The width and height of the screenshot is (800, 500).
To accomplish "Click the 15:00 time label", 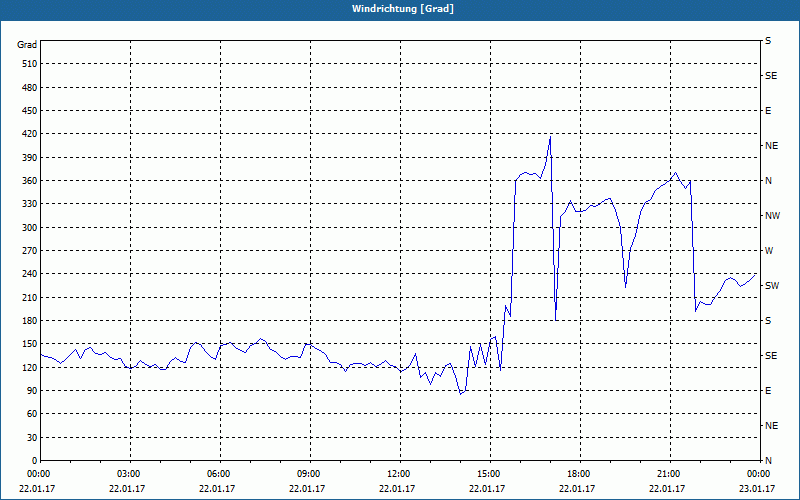I will (x=487, y=474).
